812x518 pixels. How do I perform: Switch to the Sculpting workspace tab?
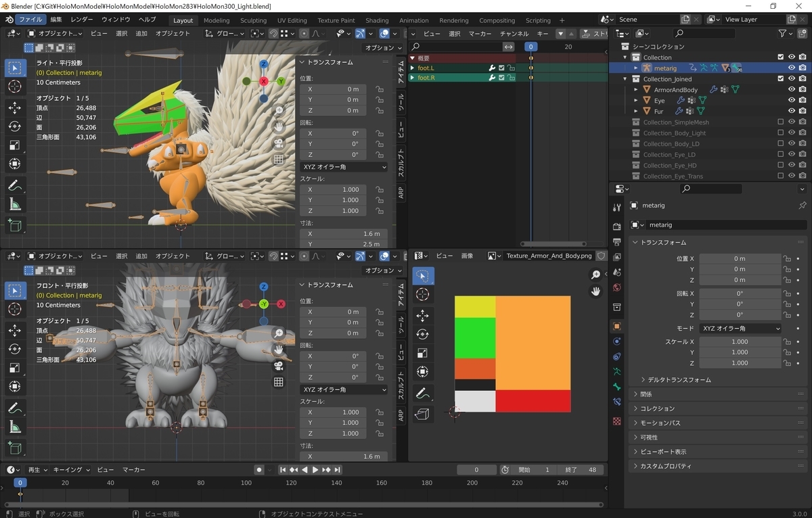[x=253, y=20]
